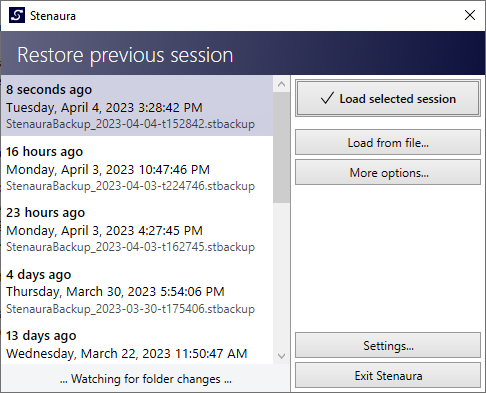Click date Wednesday, March 22, 2023 11:50:47 AM
Viewport: 486px width, 393px height.
coord(127,353)
